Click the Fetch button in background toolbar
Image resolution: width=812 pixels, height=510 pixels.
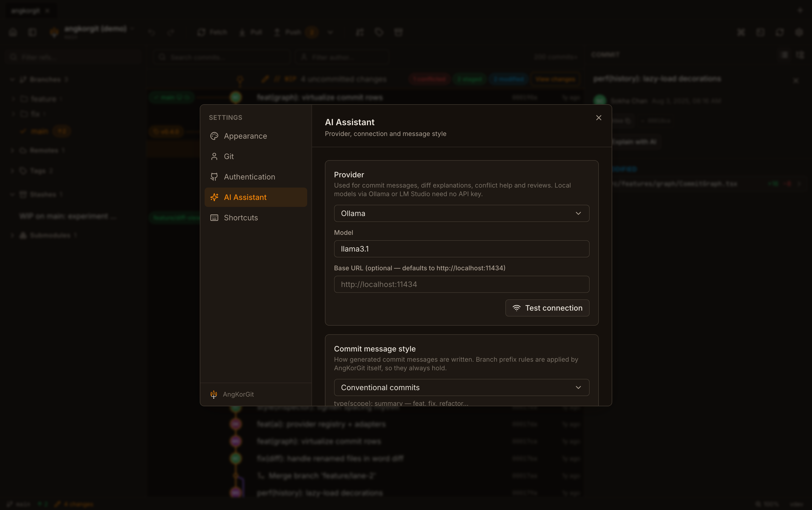212,33
